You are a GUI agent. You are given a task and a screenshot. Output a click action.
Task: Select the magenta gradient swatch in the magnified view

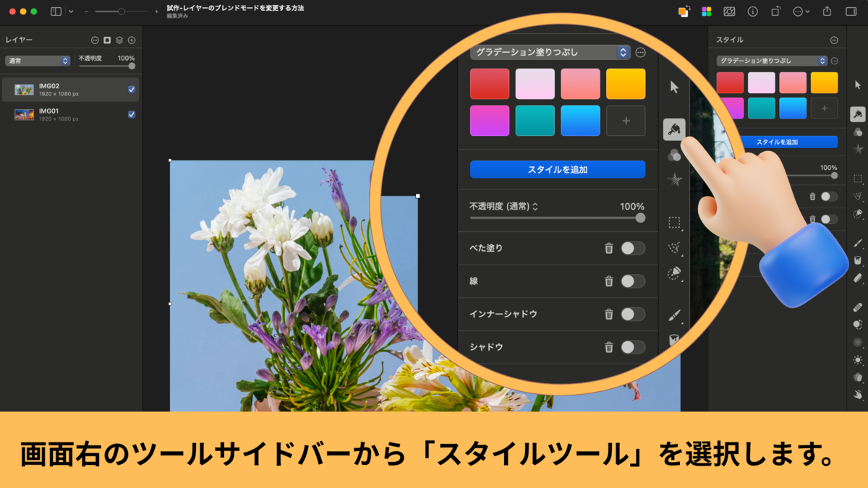point(490,121)
